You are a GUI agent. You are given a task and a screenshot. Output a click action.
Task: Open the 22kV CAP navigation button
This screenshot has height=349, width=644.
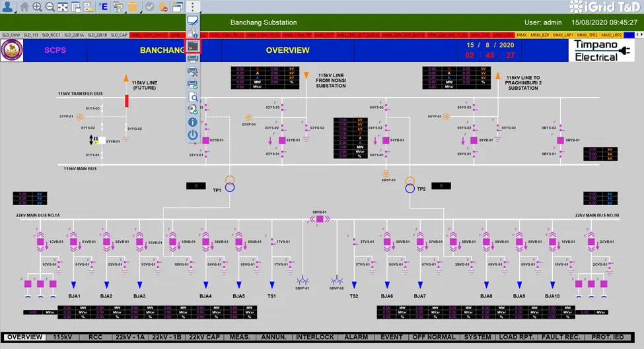point(205,337)
